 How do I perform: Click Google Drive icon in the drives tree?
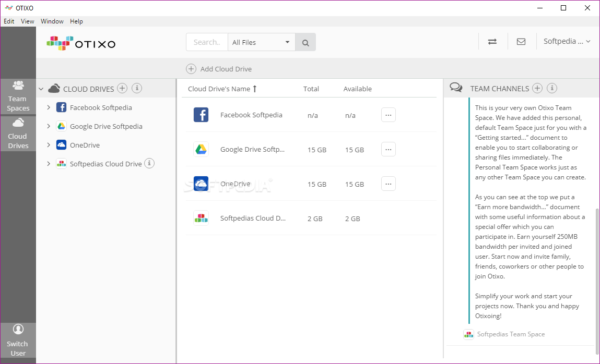point(61,126)
